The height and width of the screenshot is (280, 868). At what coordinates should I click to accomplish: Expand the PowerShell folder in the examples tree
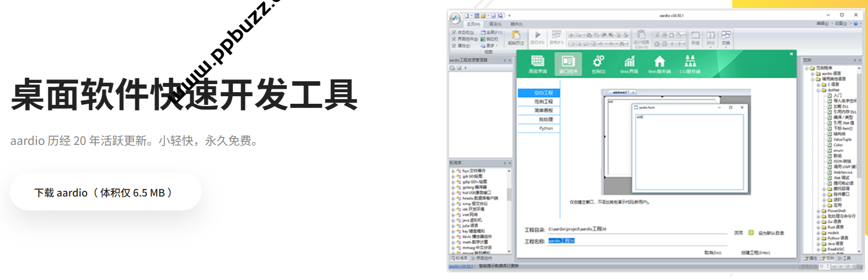click(818, 210)
